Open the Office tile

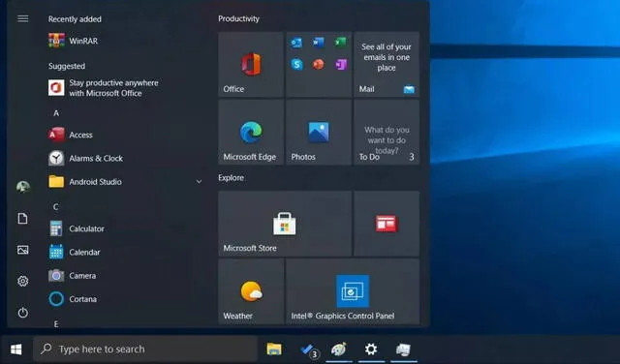251,65
